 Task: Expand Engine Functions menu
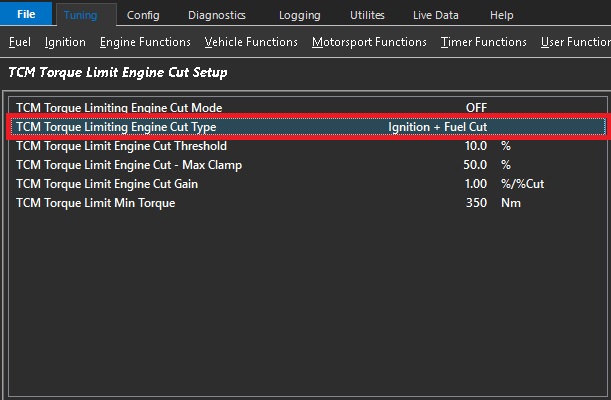point(145,42)
